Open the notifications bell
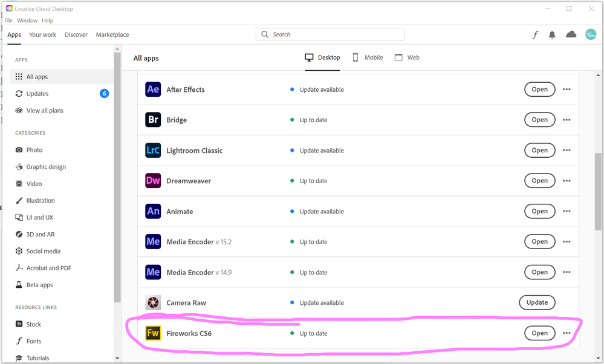The image size is (604, 364). (x=552, y=34)
